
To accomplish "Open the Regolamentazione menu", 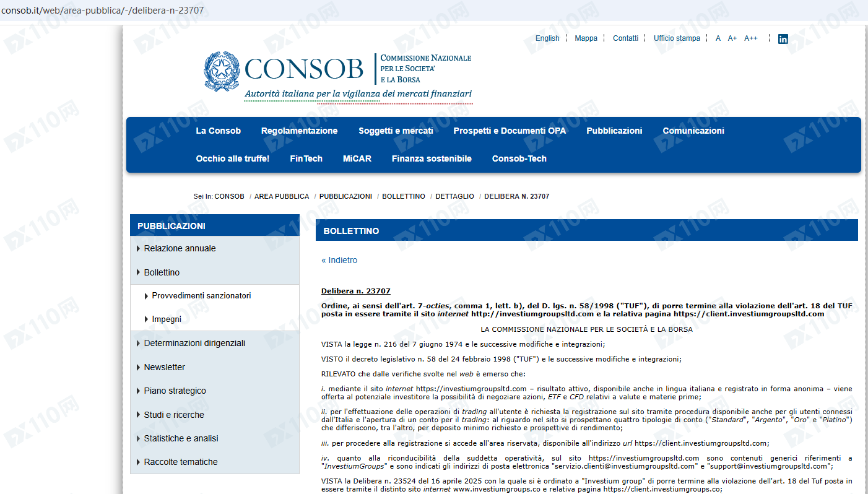I will [x=299, y=131].
